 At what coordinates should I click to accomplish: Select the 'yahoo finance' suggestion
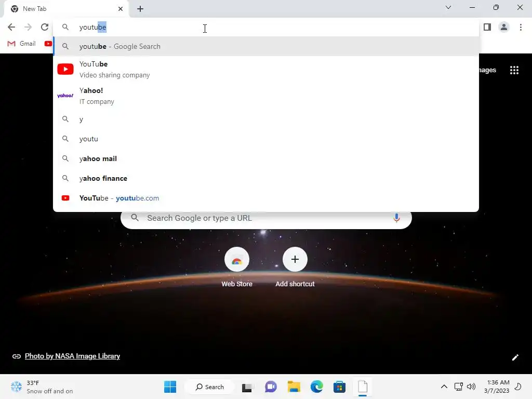coord(266,178)
